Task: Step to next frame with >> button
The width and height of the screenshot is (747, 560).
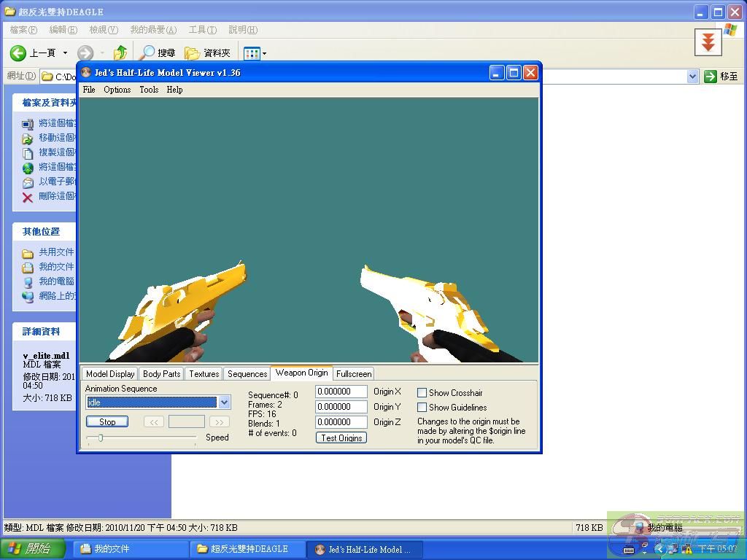Action: tap(219, 422)
